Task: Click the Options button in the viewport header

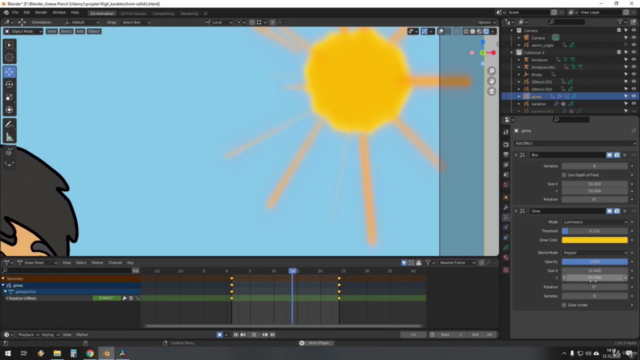Action: point(486,22)
